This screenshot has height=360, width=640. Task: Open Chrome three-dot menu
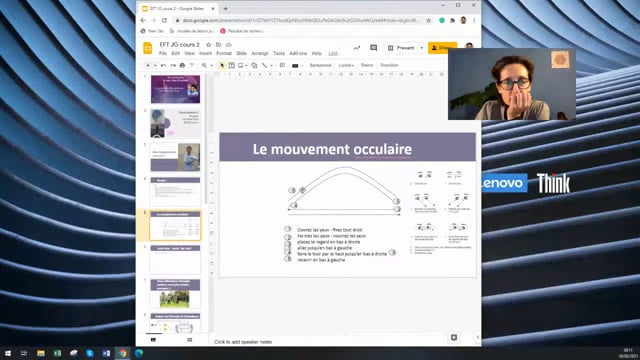click(474, 20)
